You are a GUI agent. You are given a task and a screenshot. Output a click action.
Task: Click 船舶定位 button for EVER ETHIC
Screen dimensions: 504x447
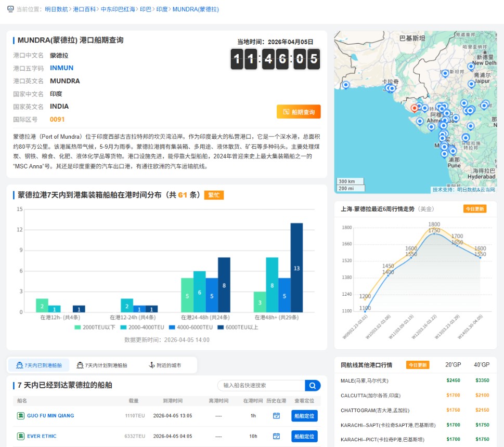click(304, 436)
